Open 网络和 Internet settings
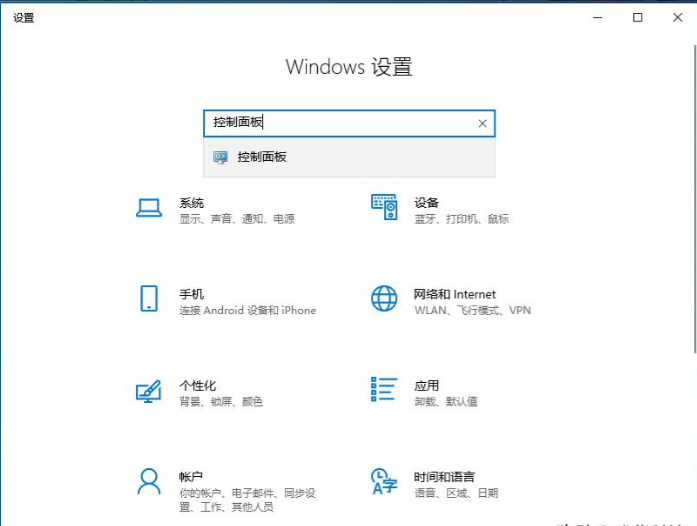Viewport: 697px width, 526px height. [x=454, y=294]
